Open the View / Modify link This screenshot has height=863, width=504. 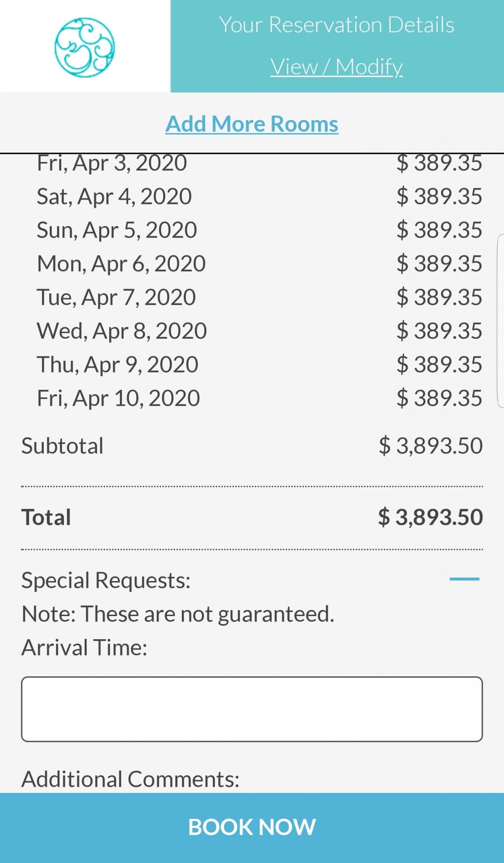pyautogui.click(x=336, y=67)
